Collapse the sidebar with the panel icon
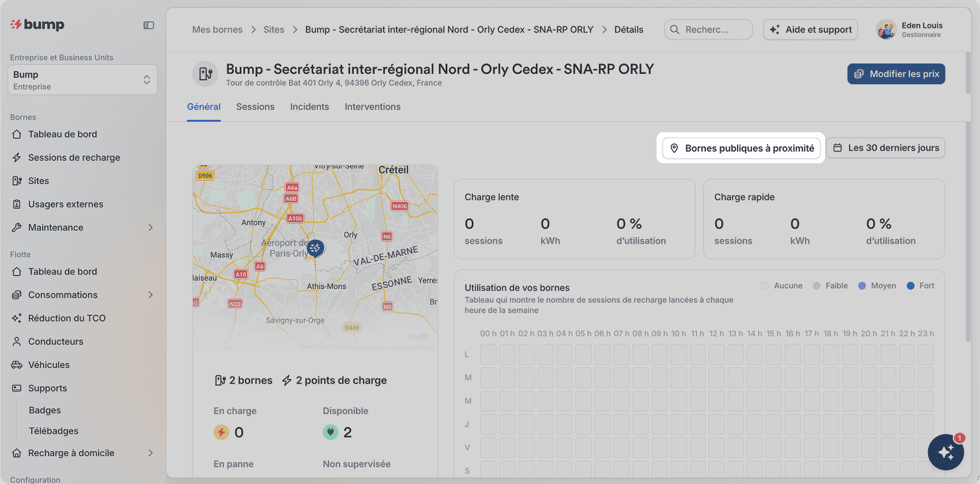Screen dimensions: 980x484 [x=148, y=25]
